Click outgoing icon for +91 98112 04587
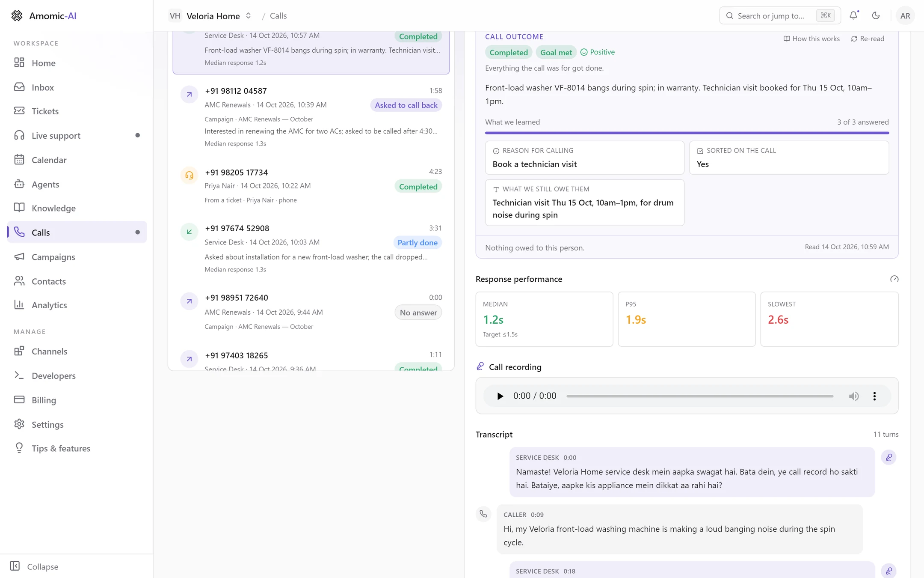The width and height of the screenshot is (924, 578). (x=189, y=94)
